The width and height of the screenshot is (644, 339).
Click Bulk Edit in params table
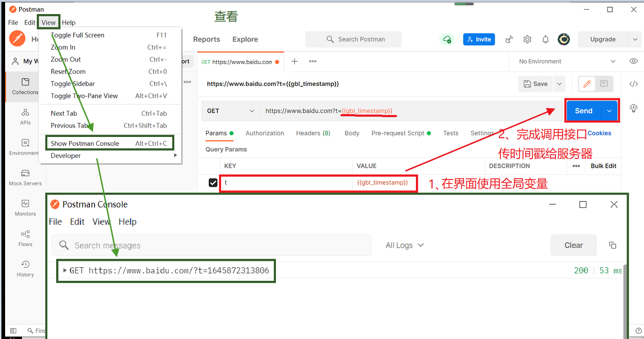tap(603, 166)
